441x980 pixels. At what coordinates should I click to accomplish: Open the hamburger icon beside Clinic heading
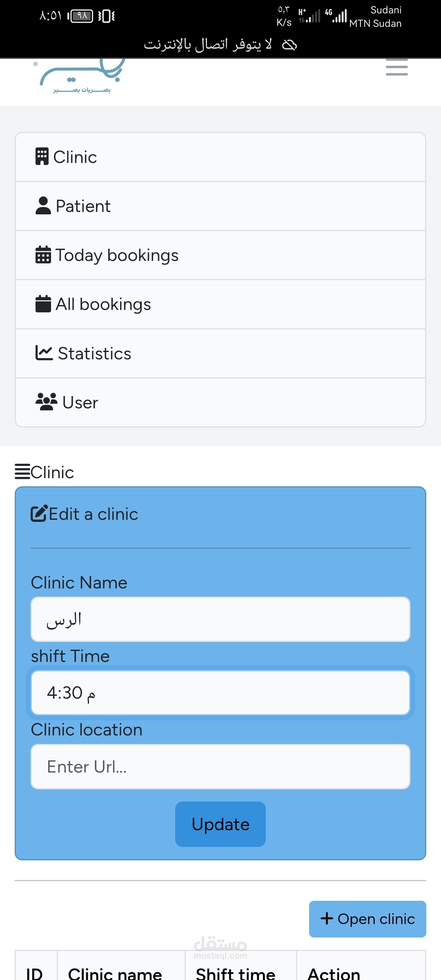22,472
